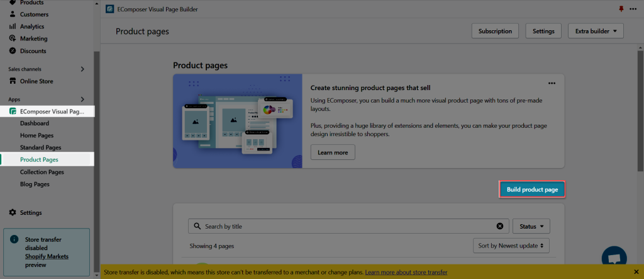Open Analytics section
Viewport: 644px width, 279px height.
click(x=32, y=26)
